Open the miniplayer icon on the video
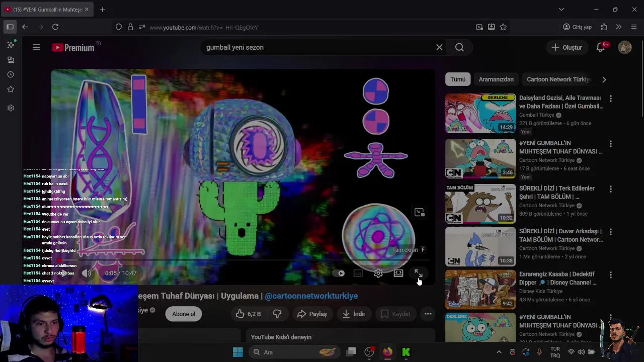 (x=419, y=212)
